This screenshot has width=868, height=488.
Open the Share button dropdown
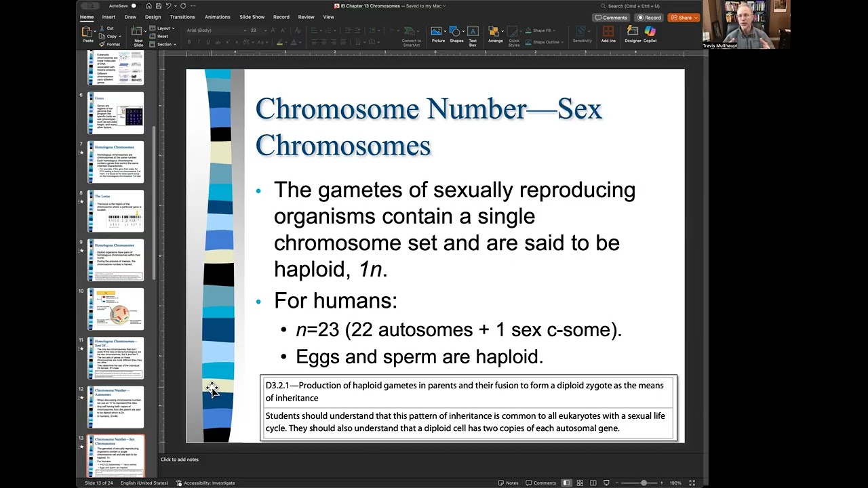tap(684, 18)
